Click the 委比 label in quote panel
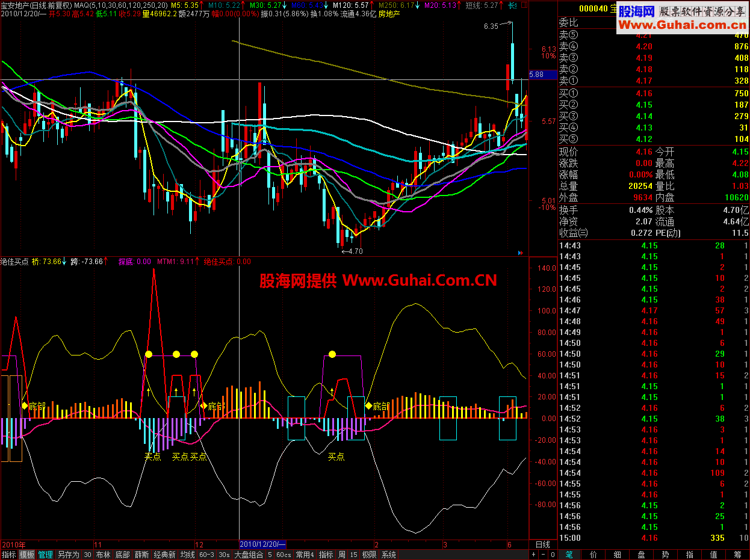The height and width of the screenshot is (560, 750). (x=569, y=23)
